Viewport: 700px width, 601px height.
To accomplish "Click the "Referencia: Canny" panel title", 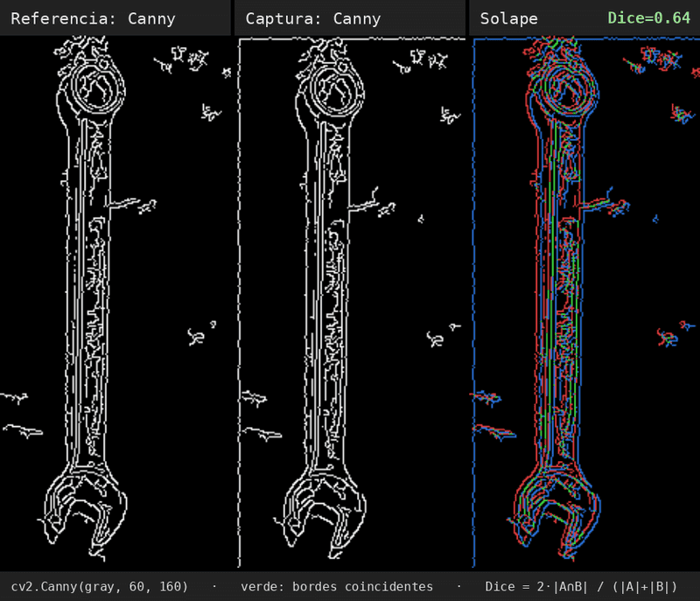I will tap(93, 18).
